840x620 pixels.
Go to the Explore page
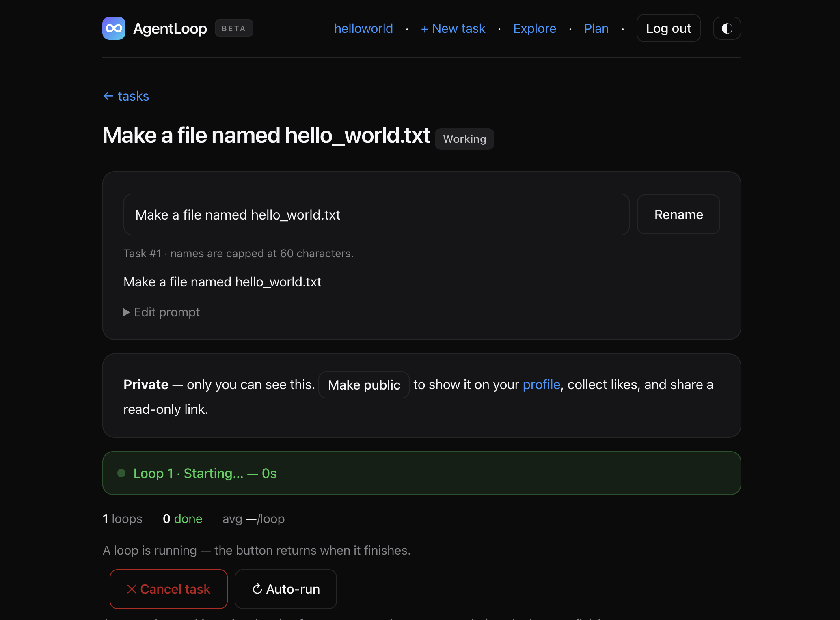(x=534, y=28)
